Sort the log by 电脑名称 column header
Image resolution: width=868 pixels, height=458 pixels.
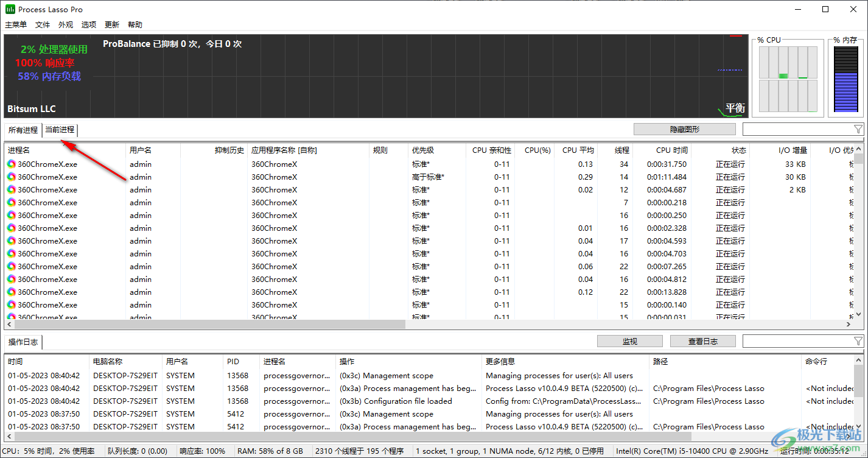tap(125, 361)
